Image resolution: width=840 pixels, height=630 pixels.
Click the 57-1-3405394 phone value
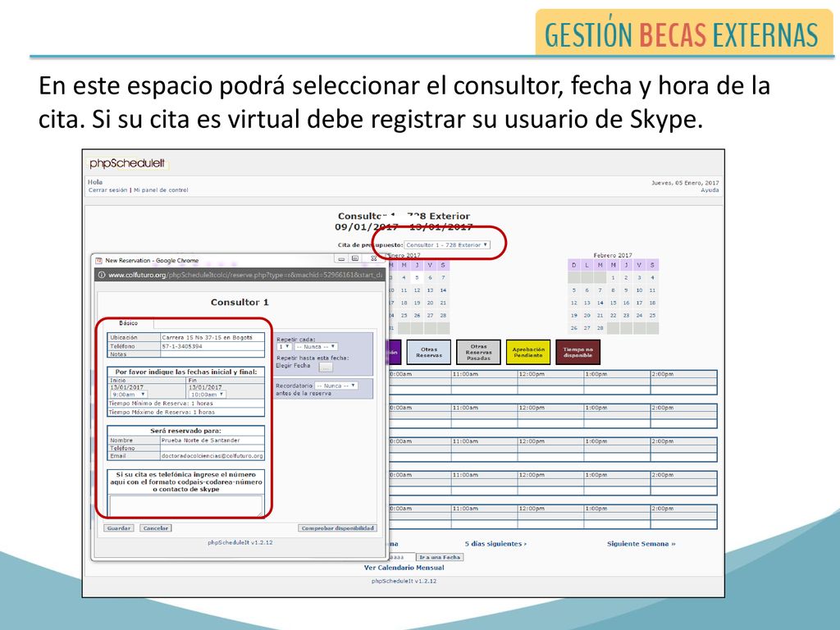[x=182, y=347]
